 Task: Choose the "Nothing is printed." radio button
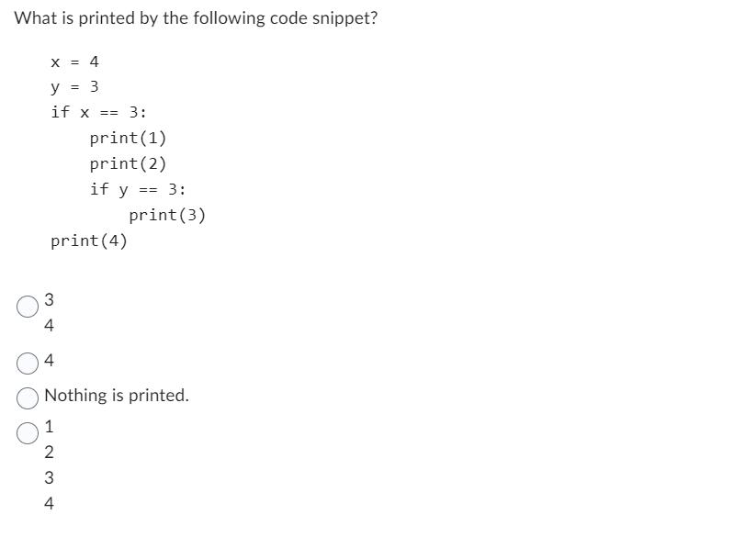click(x=28, y=398)
